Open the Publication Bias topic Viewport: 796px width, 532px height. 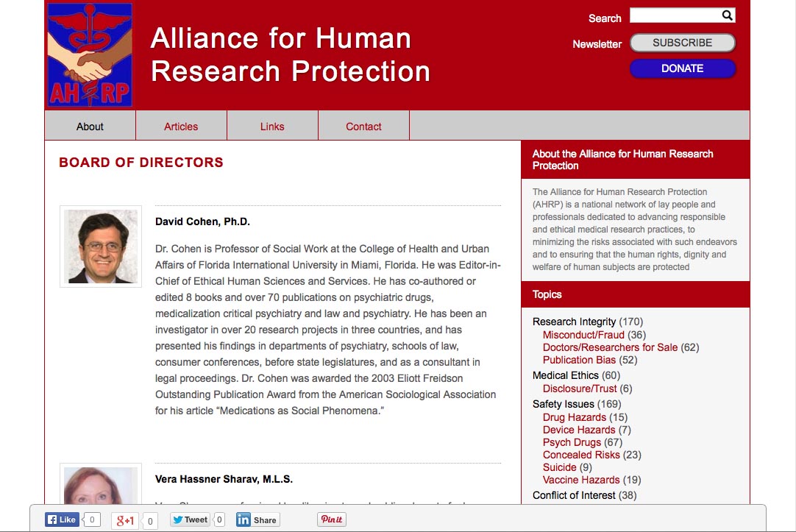(579, 360)
